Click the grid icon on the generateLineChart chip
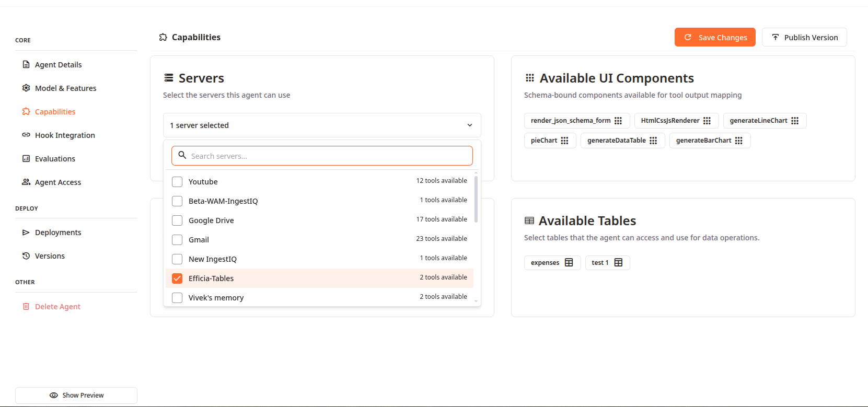Image resolution: width=868 pixels, height=407 pixels. (794, 121)
